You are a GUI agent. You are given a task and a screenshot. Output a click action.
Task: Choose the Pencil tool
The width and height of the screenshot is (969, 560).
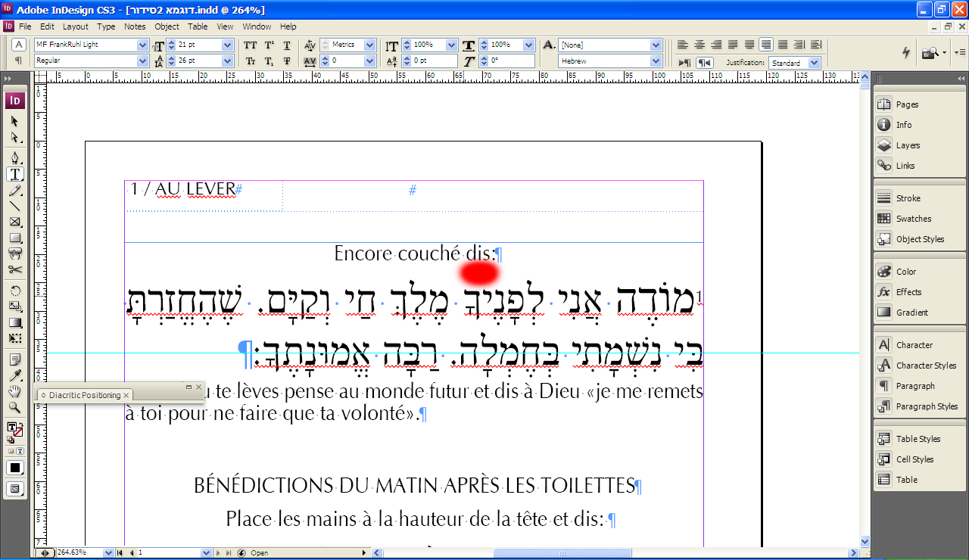click(14, 189)
